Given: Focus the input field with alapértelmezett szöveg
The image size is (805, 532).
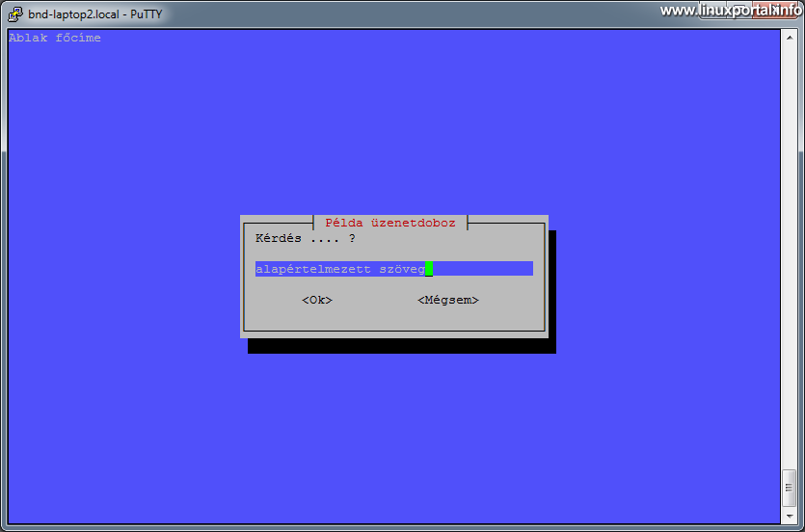Looking at the screenshot, I should pos(393,269).
